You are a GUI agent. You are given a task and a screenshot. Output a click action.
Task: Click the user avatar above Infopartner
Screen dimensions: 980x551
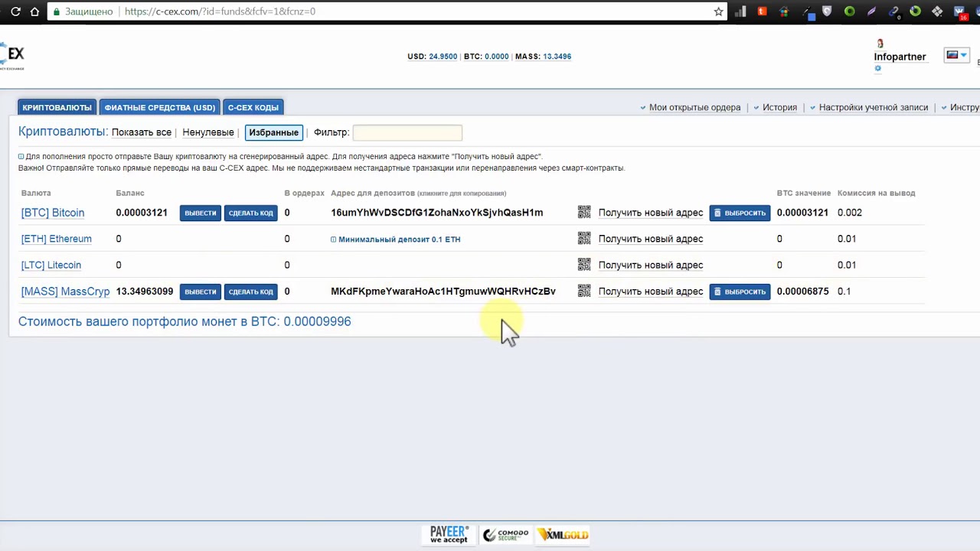click(x=880, y=44)
